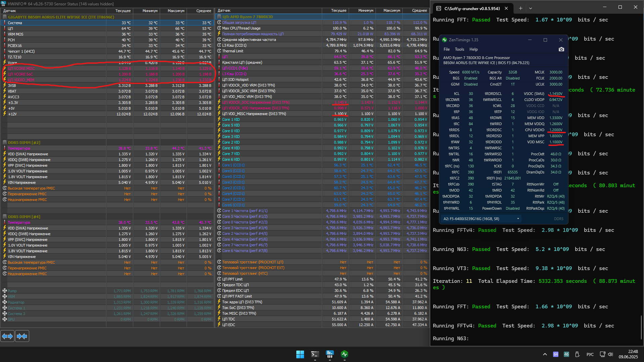This screenshot has width=644, height=362.
Task: Click the terminal icon on the y-cruncher tab
Action: click(x=439, y=8)
